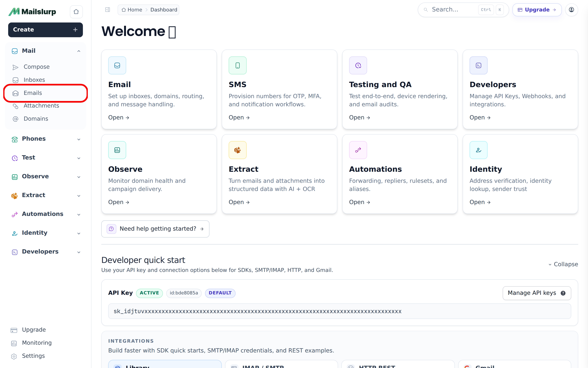Click Open link on the Identity card
The image size is (588, 368).
[480, 202]
